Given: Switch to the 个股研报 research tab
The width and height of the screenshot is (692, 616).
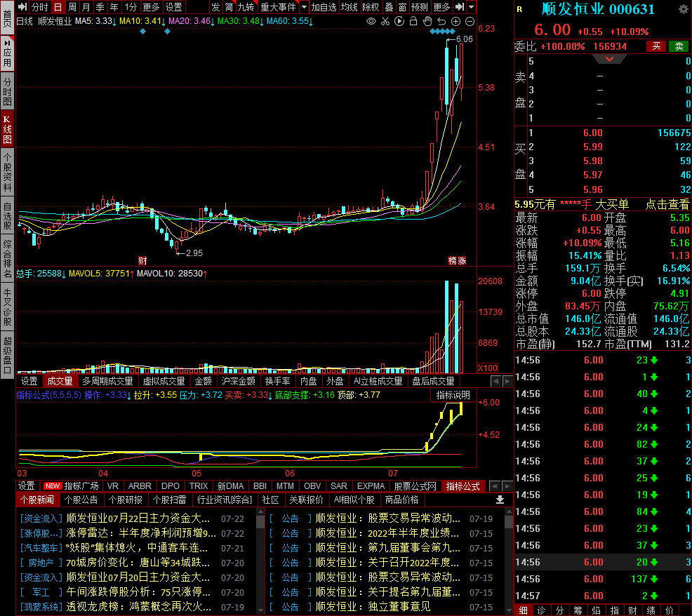Looking at the screenshot, I should pos(126,500).
